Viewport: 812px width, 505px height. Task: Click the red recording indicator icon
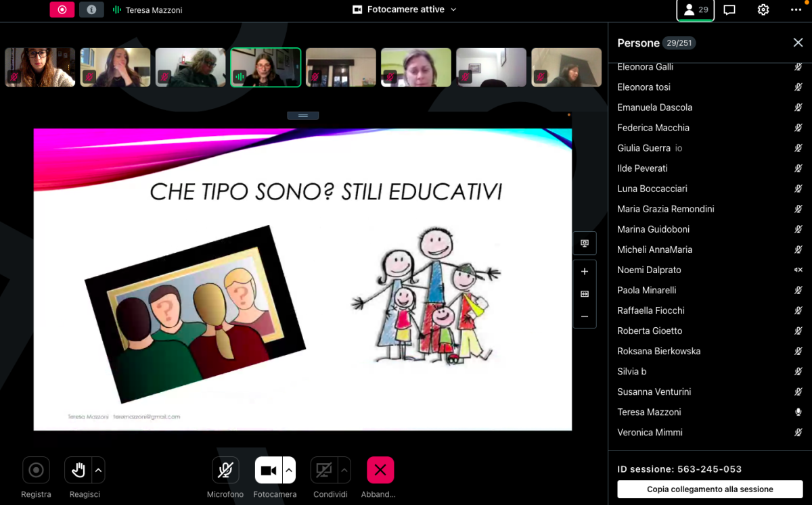(x=62, y=9)
